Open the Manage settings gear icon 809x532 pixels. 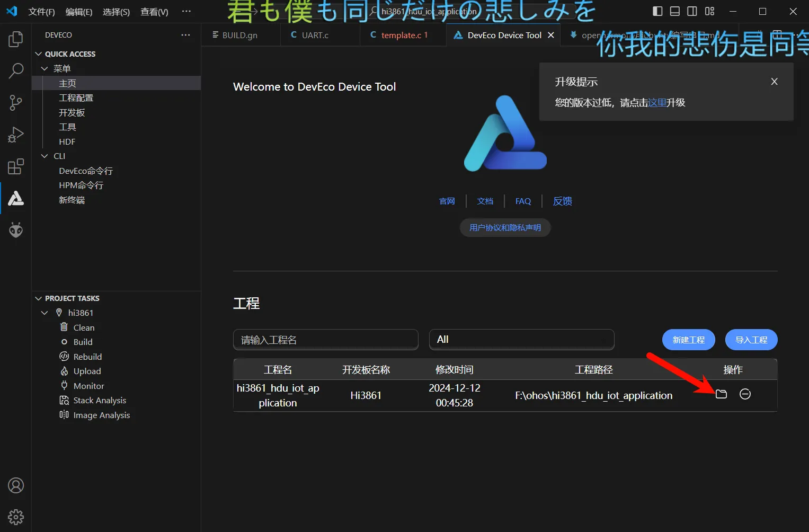pos(16,517)
